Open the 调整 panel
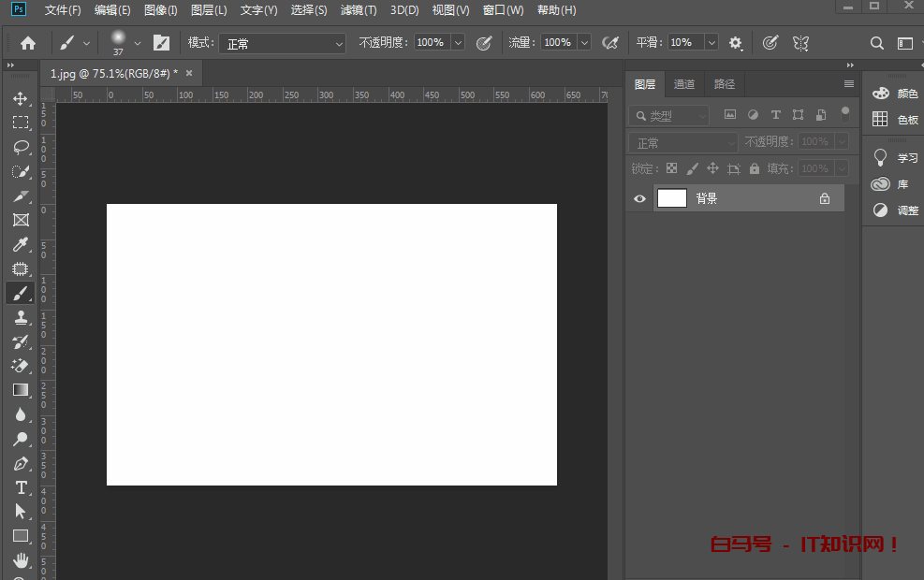The image size is (924, 580). (x=895, y=210)
